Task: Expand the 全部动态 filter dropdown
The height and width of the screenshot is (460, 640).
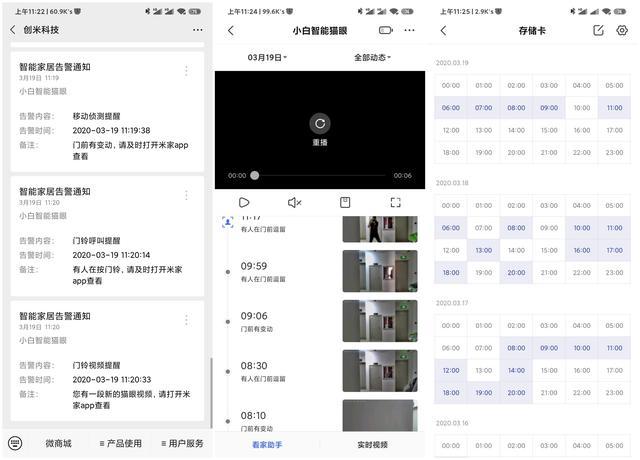Action: [x=372, y=58]
